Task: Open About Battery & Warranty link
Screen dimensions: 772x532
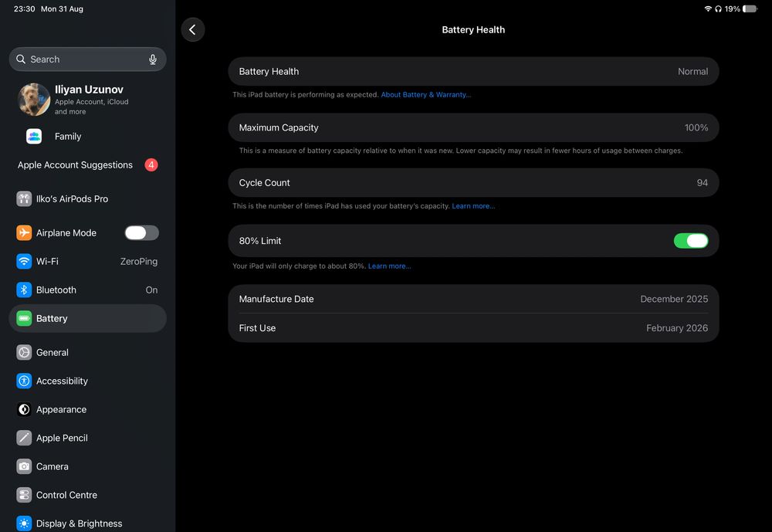Action: 426,94
